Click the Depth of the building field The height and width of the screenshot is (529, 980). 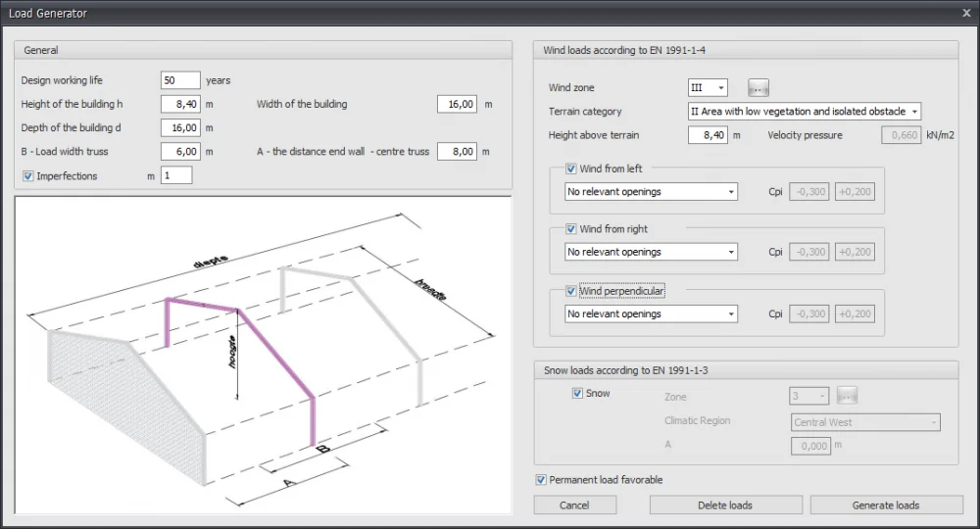click(180, 128)
